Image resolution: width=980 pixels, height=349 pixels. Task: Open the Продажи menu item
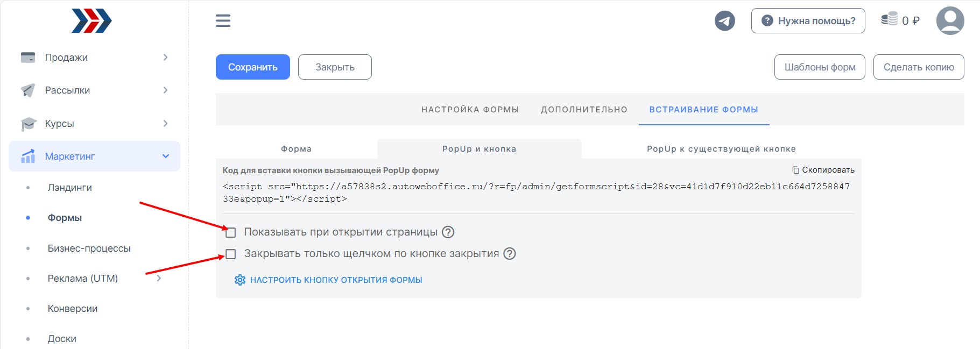[x=94, y=57]
